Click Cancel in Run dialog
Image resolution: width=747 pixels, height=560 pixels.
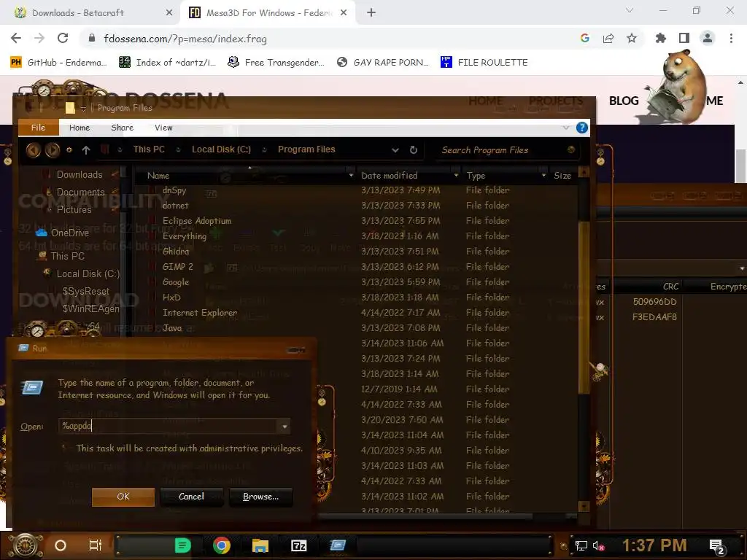coord(191,496)
